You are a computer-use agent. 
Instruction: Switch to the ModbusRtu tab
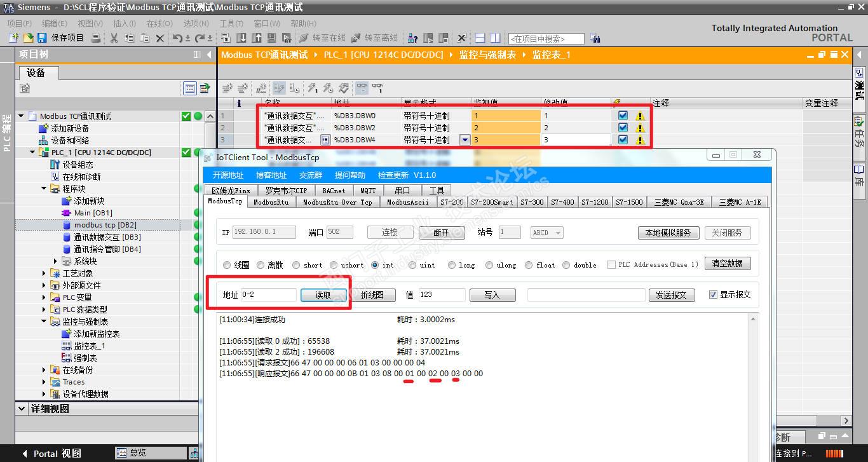[x=271, y=202]
